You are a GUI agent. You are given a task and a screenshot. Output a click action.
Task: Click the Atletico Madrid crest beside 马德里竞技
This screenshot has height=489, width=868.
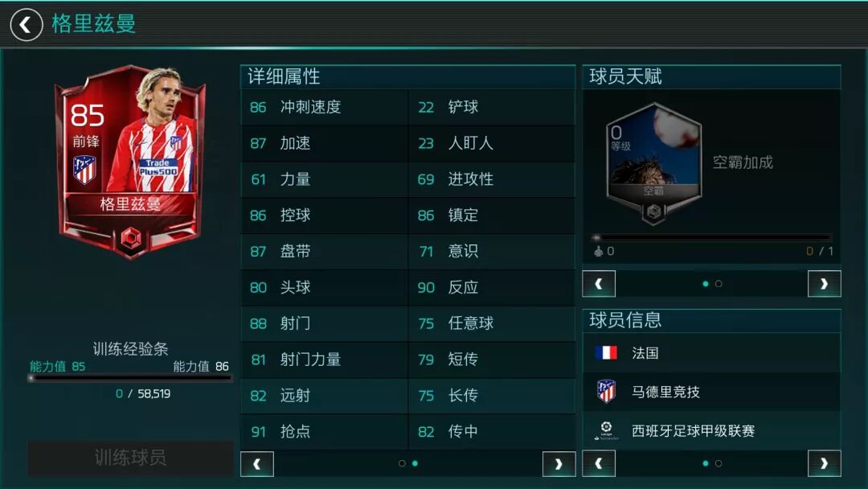click(x=606, y=392)
